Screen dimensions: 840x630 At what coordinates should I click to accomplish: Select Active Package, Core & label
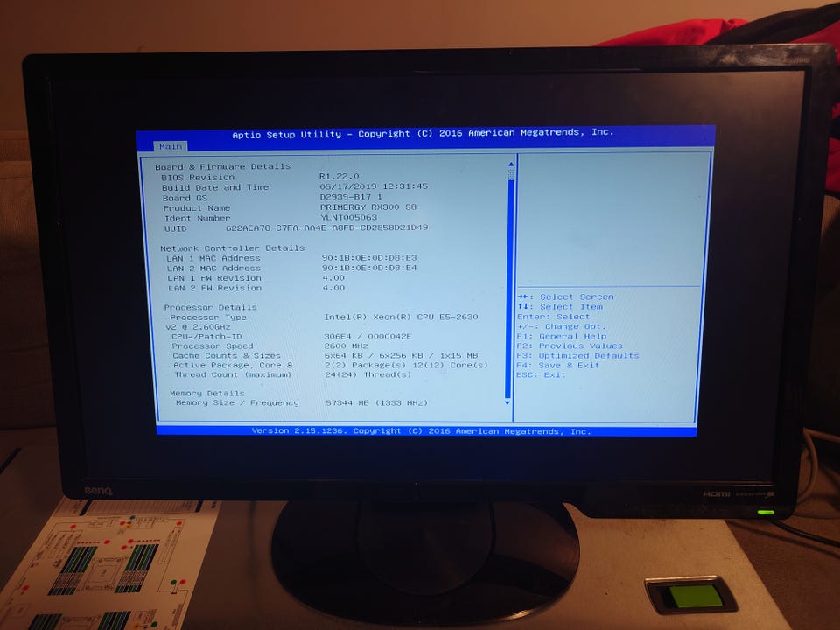[x=233, y=366]
